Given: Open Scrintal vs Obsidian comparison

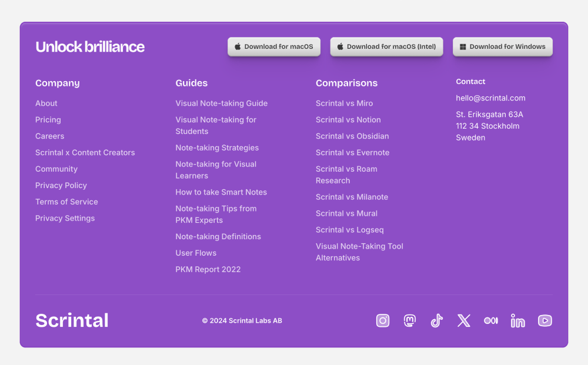Looking at the screenshot, I should (x=352, y=136).
